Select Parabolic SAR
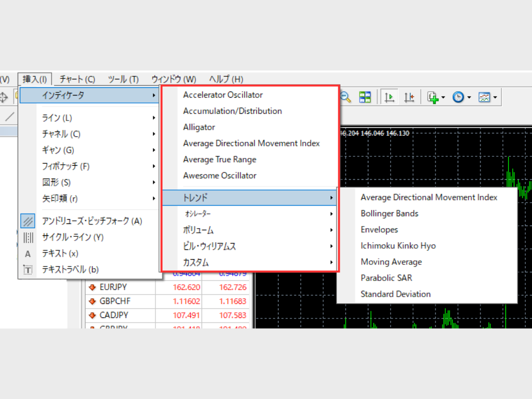532x399 pixels. 428,278
